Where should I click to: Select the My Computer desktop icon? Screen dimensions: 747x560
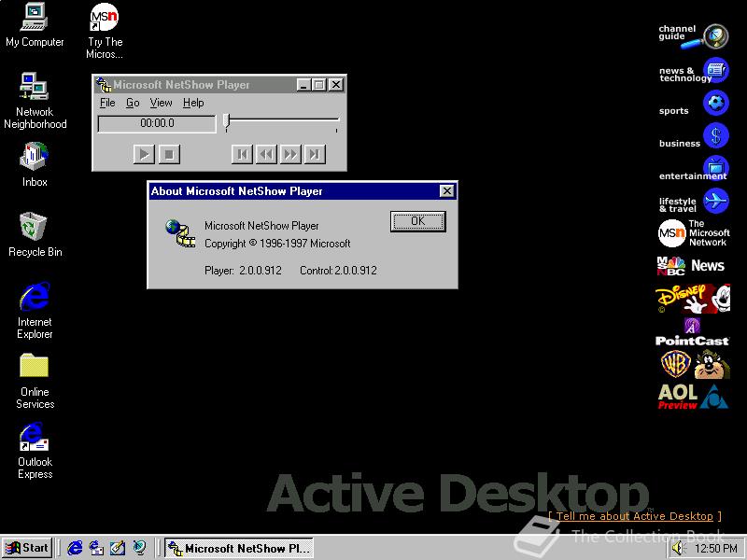click(x=35, y=25)
